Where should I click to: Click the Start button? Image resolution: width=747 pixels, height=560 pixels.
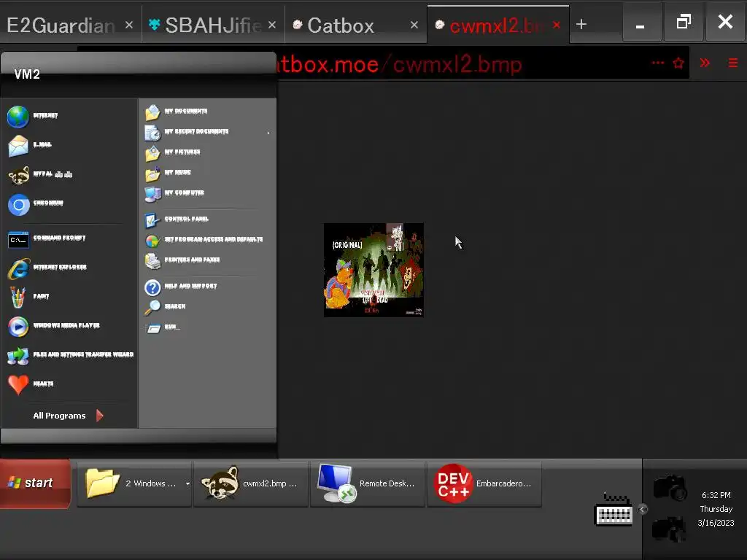click(x=35, y=483)
